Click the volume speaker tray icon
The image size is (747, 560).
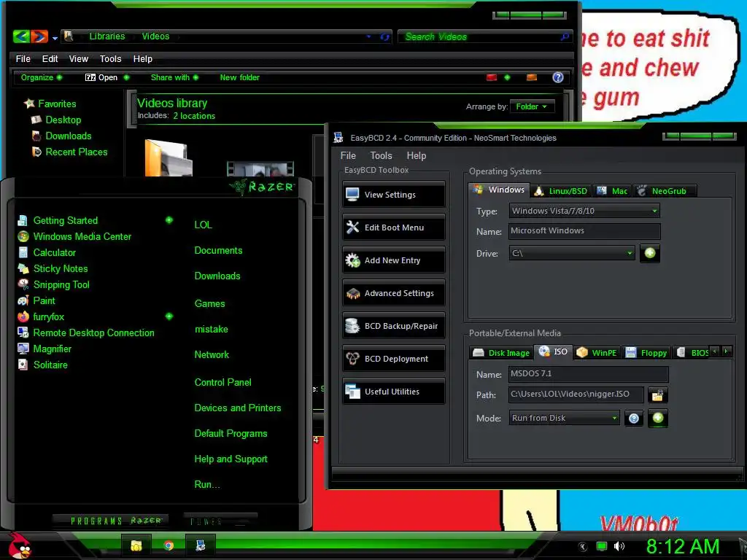[619, 546]
